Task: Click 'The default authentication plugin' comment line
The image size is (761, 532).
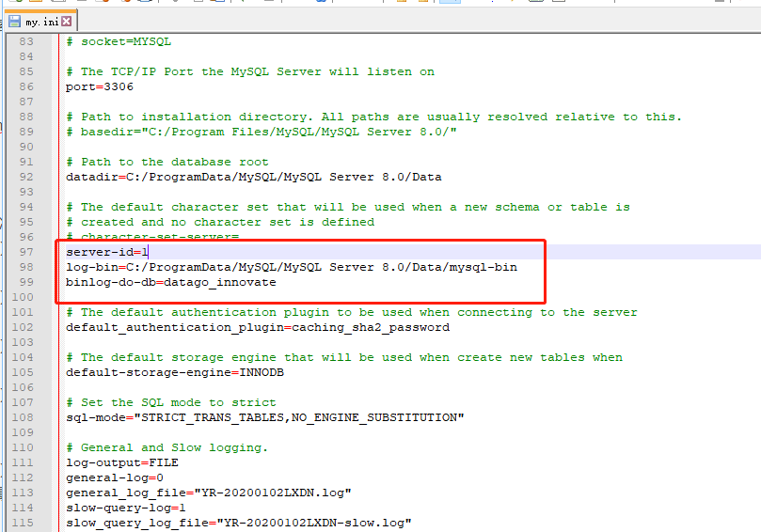Action: [x=352, y=312]
